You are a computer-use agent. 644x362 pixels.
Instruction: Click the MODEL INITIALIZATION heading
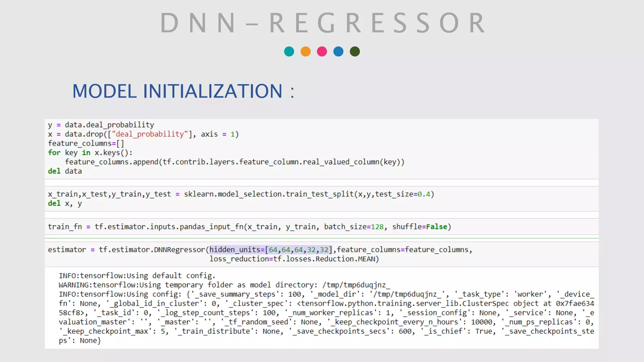pyautogui.click(x=183, y=91)
